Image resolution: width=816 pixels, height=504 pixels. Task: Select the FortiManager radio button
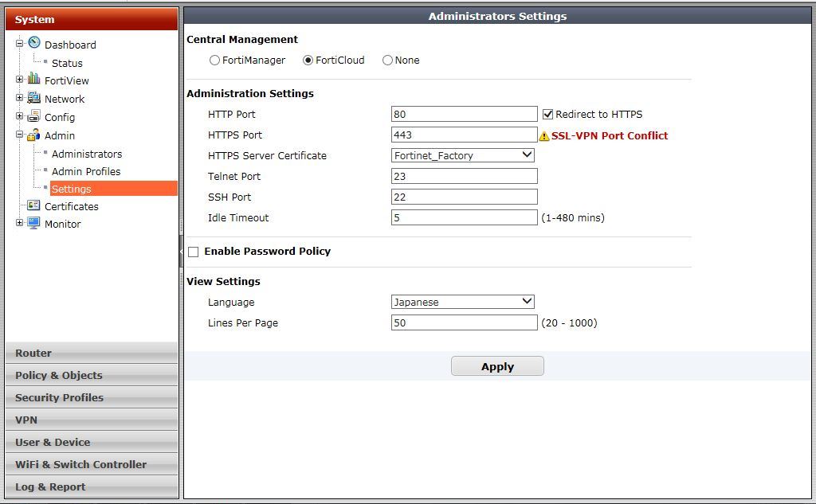click(x=214, y=61)
